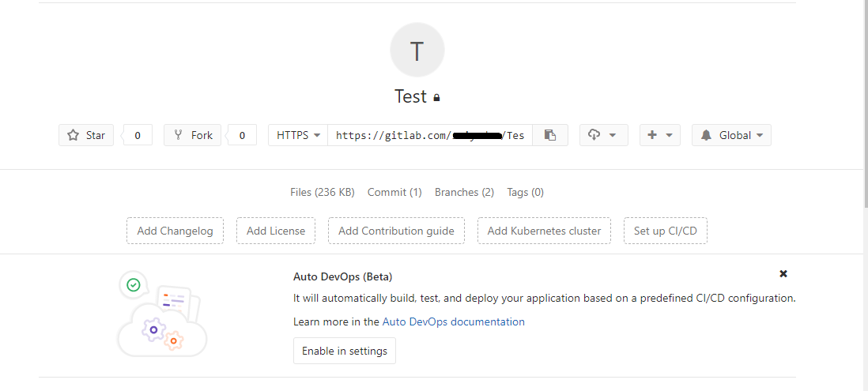This screenshot has width=868, height=391.
Task: Click Add License button
Action: click(x=276, y=231)
